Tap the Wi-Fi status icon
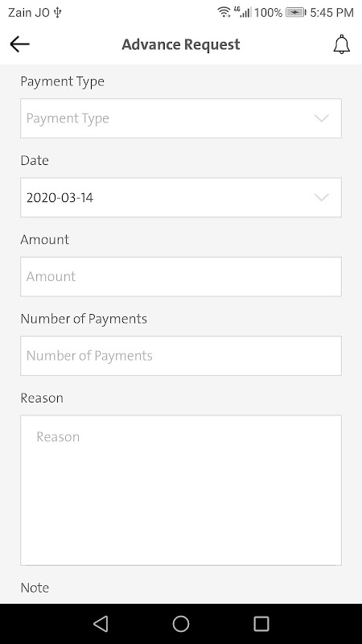The height and width of the screenshot is (644, 362). click(x=224, y=12)
